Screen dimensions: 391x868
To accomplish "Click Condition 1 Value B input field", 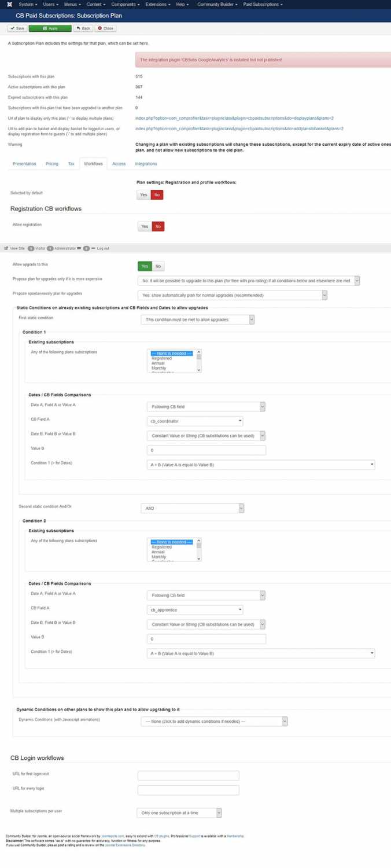I will (x=206, y=450).
